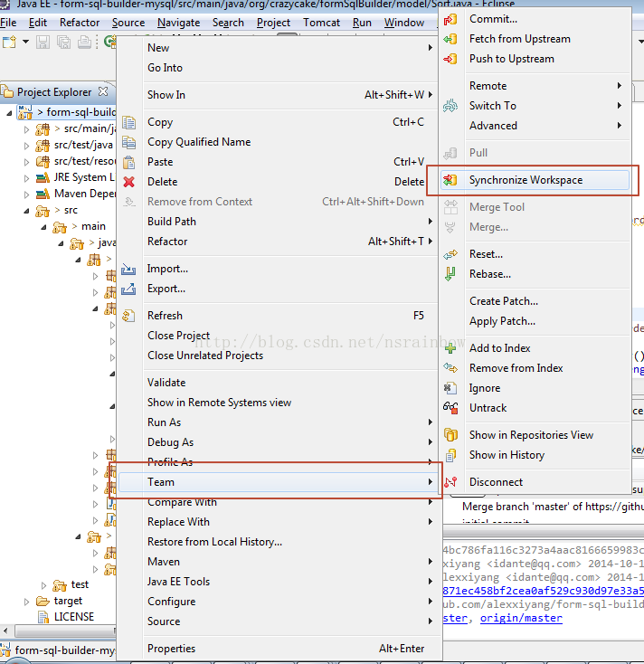Choose Close Unrelated Projects
Image resolution: width=644 pixels, height=664 pixels.
[x=278, y=356]
